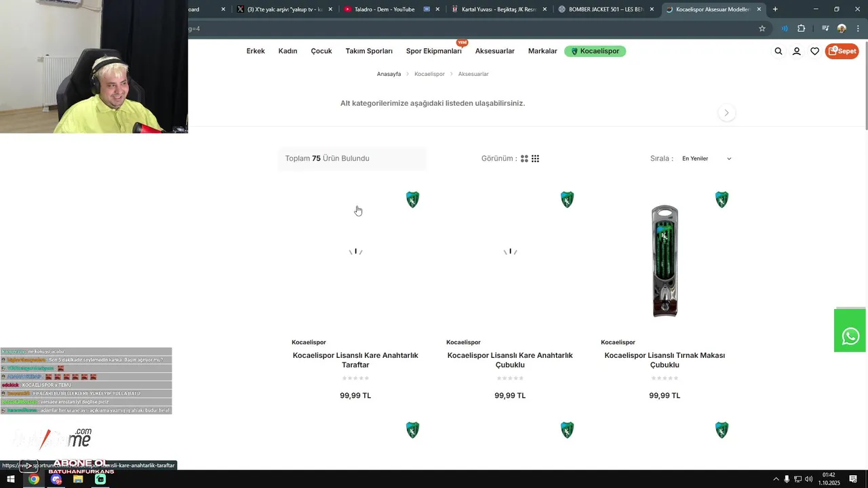Open Chrome from the taskbar
868x488 pixels.
point(34,479)
